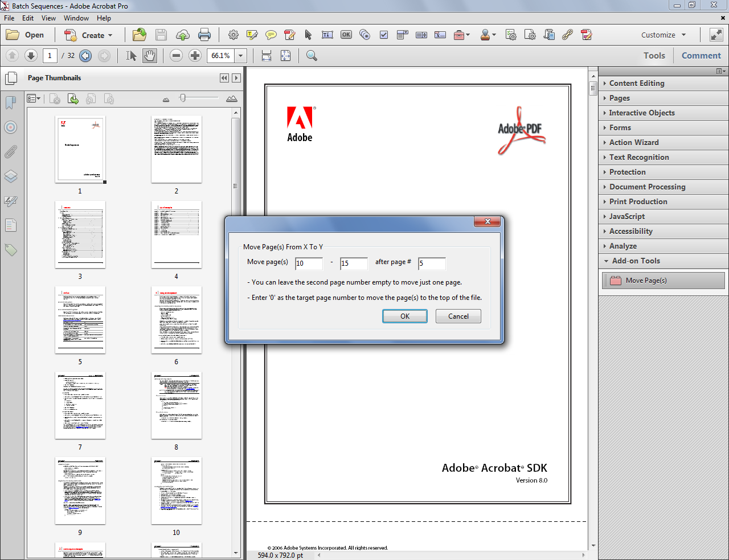Select the Hand tool in the toolbar

click(x=149, y=55)
